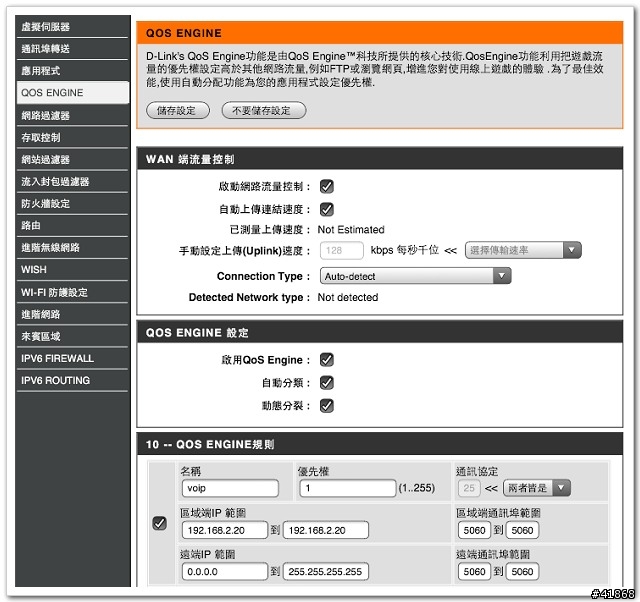Open IPV6 FIREWALL in the sidebar

point(72,358)
